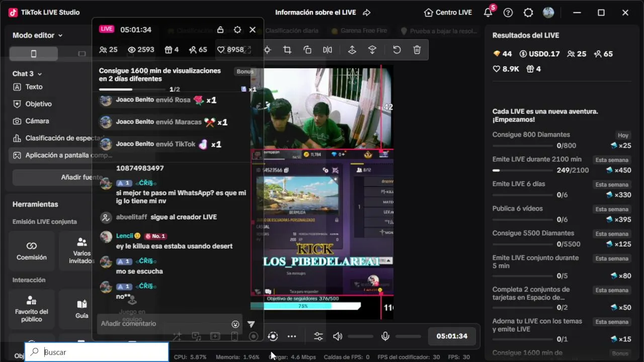Adjust the microphone volume slider
The width and height of the screenshot is (644, 362).
pos(408,336)
